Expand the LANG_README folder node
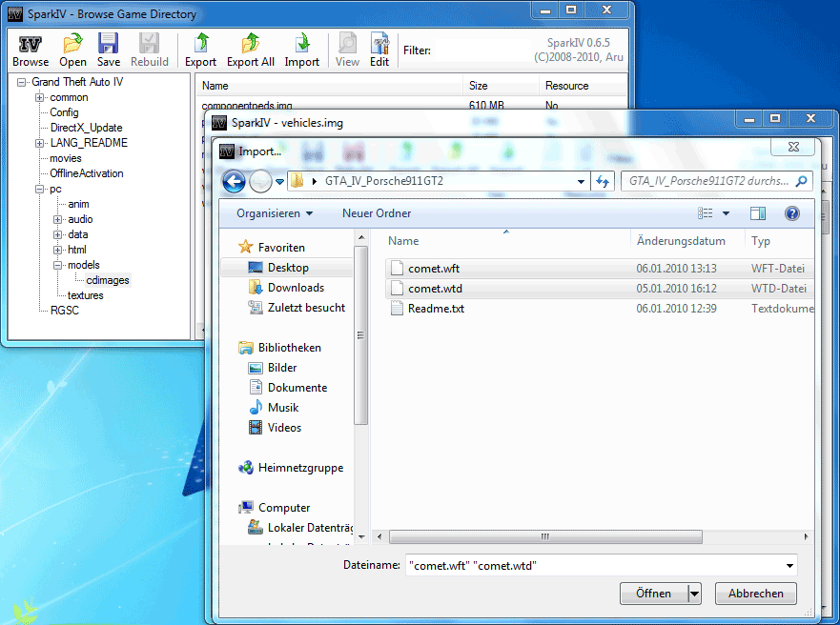This screenshot has width=840, height=625. pyautogui.click(x=39, y=143)
